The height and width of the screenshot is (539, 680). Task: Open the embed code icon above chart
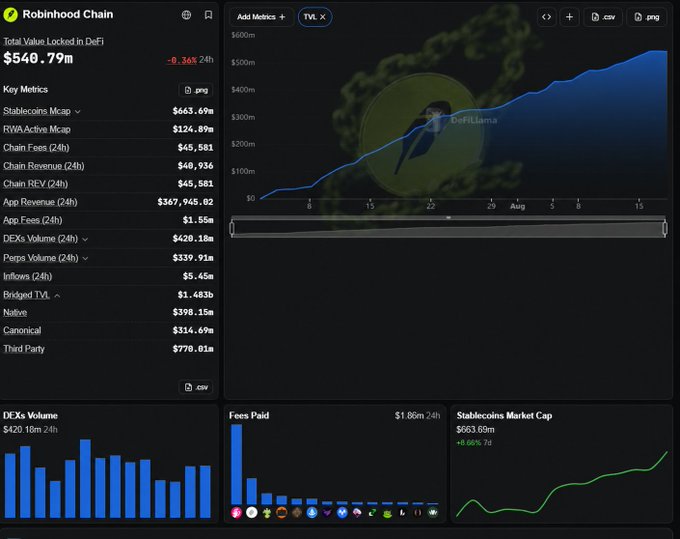(x=546, y=17)
